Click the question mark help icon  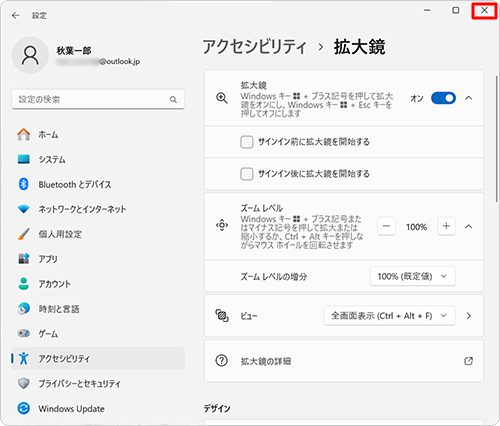pos(222,361)
